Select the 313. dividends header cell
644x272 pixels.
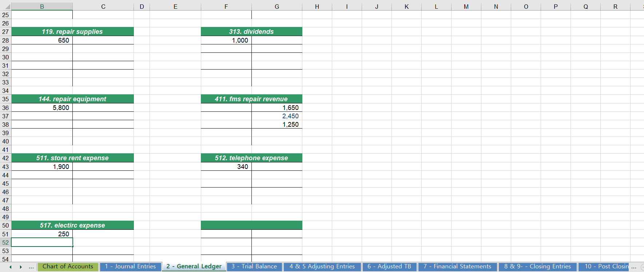(251, 32)
